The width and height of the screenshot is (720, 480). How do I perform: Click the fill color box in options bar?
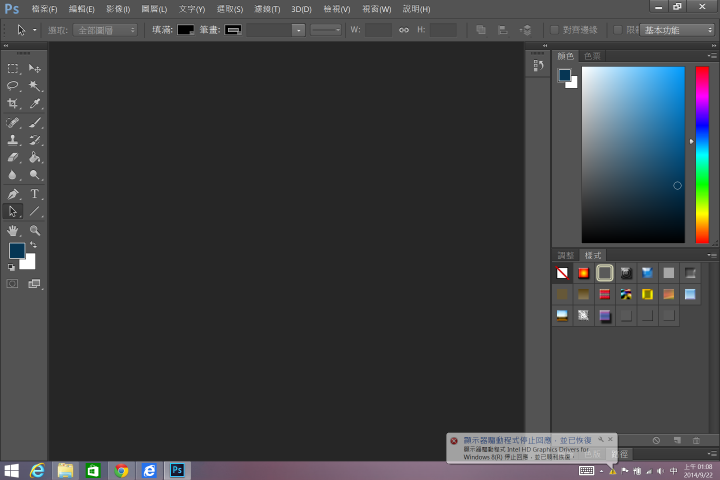click(x=186, y=30)
